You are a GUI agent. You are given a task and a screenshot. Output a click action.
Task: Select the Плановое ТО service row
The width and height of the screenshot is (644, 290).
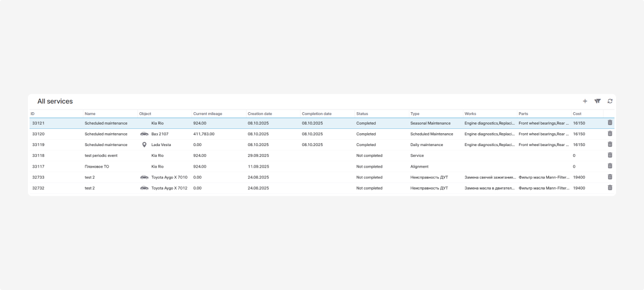97,166
